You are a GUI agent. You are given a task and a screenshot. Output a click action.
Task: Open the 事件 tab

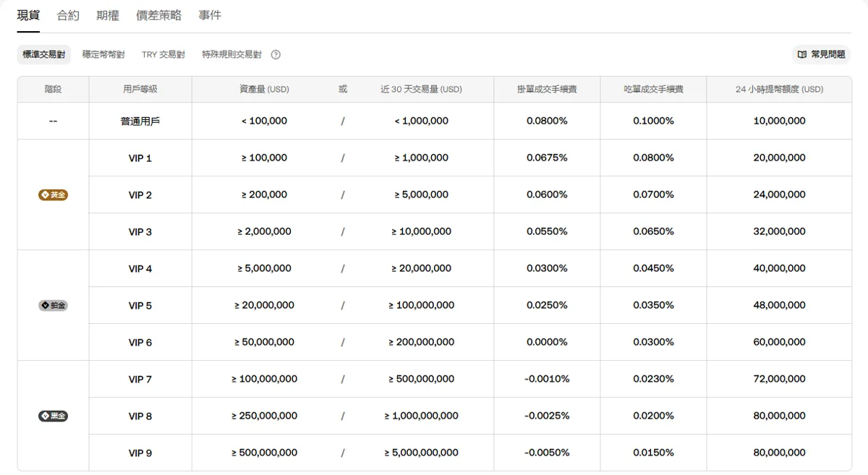tap(210, 15)
